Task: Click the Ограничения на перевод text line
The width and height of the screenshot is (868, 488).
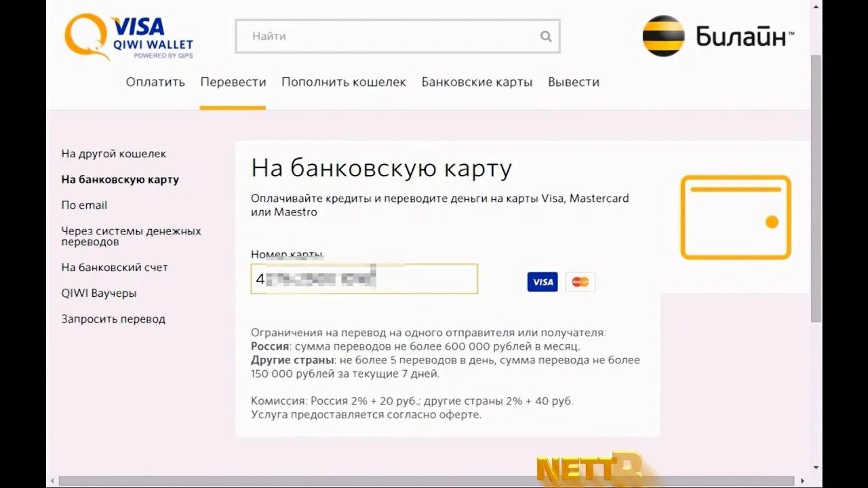Action: tap(429, 333)
